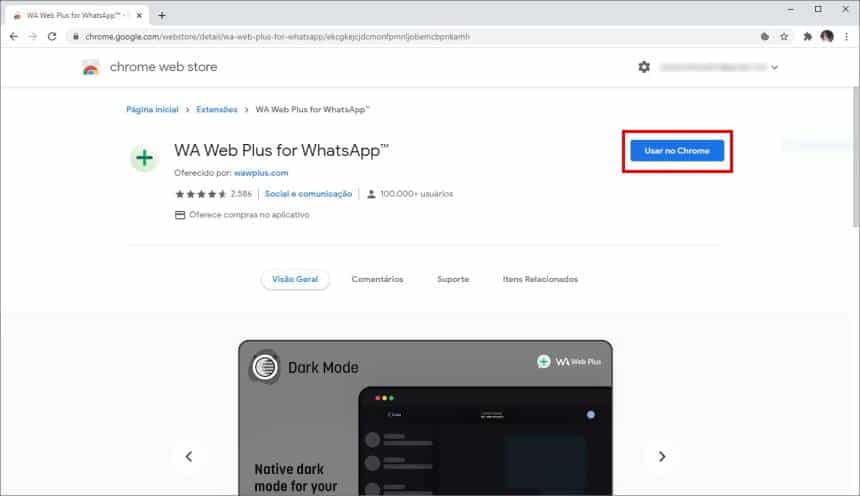Go to next screenshot in carousel
The image size is (860, 496).
pyautogui.click(x=662, y=456)
